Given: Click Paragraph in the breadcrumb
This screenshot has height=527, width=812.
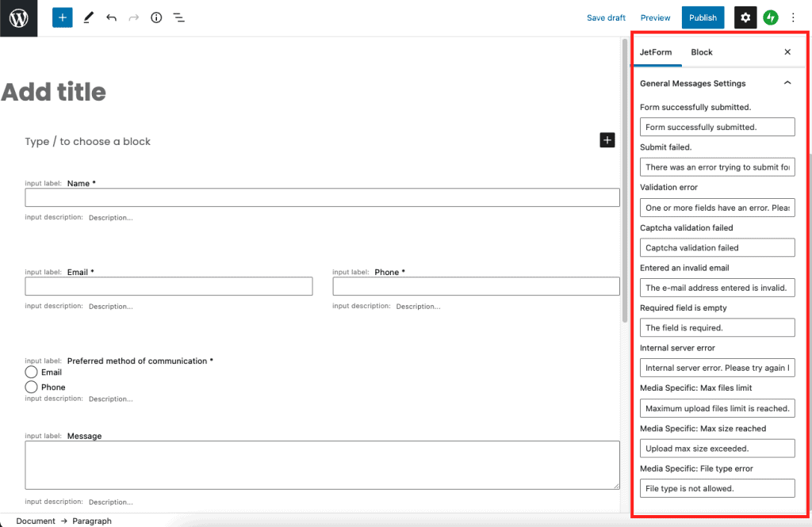Looking at the screenshot, I should 92,521.
